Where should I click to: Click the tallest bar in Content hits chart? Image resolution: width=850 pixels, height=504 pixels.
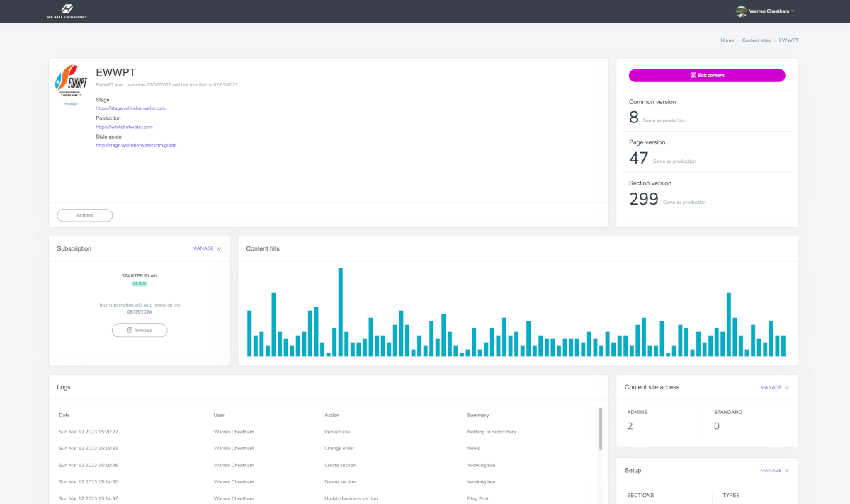pyautogui.click(x=341, y=311)
